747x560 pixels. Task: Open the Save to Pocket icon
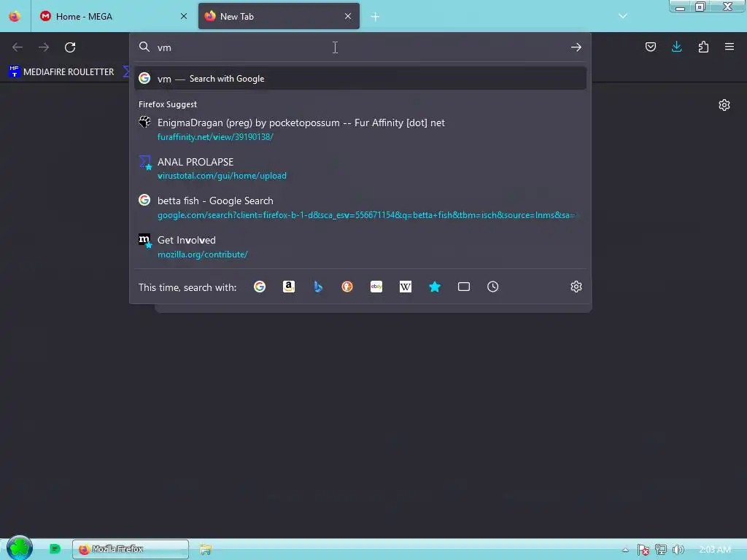pos(650,47)
